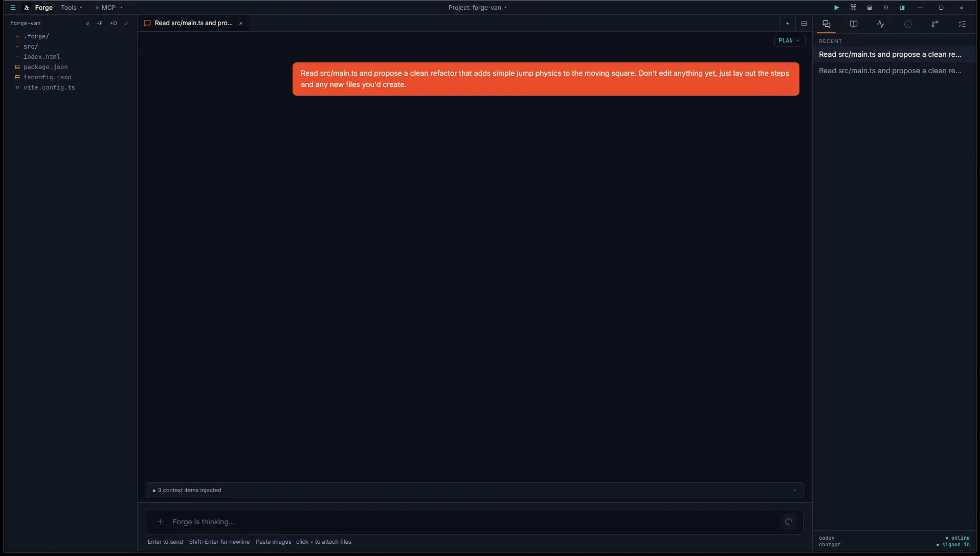
Task: Click the chevron on context items bar
Action: click(794, 491)
